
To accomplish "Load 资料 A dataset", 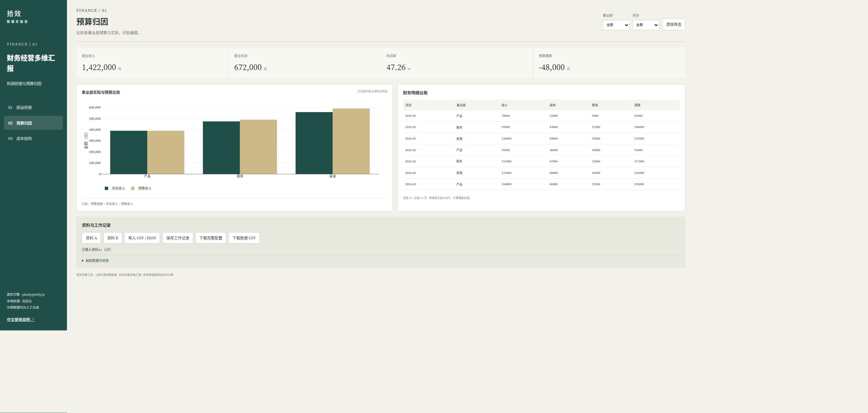I will 91,238.
